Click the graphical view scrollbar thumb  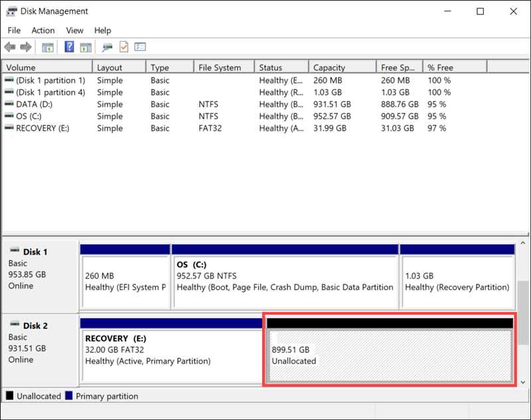(x=523, y=312)
